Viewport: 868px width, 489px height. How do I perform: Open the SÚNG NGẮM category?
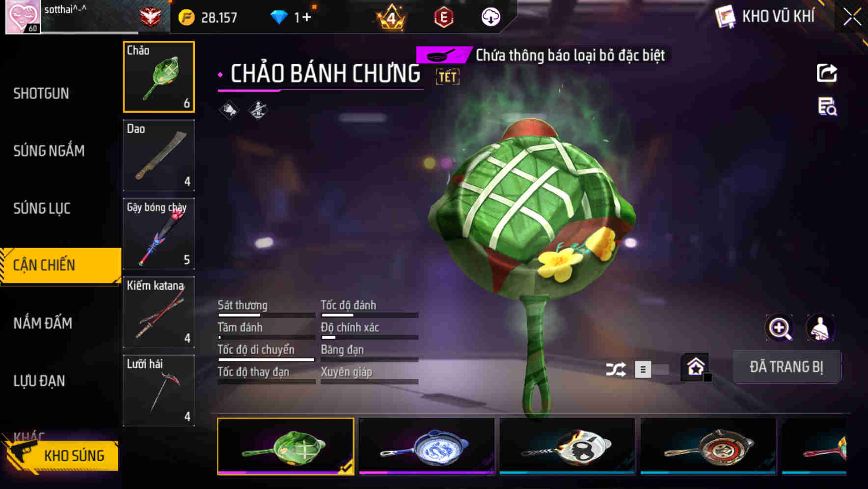coord(49,151)
